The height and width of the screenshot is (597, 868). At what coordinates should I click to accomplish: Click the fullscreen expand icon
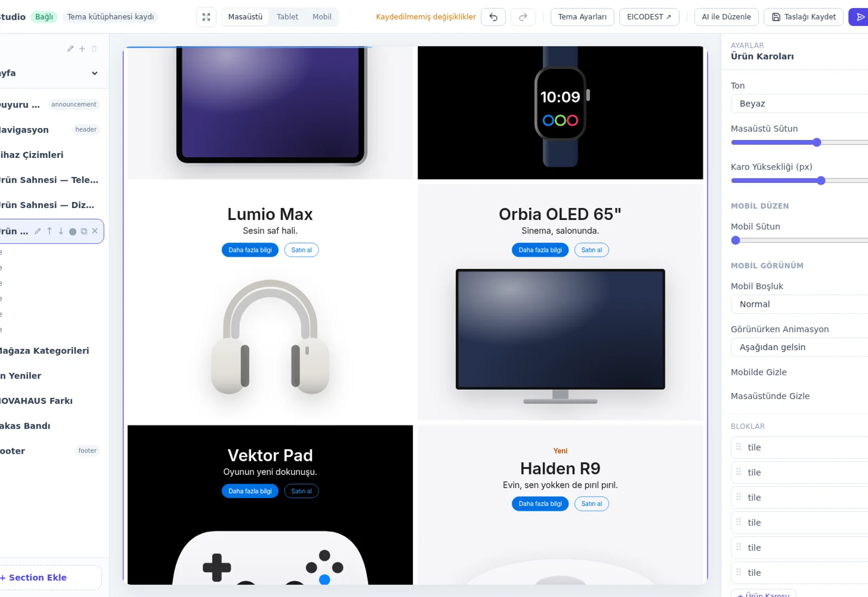pos(206,17)
